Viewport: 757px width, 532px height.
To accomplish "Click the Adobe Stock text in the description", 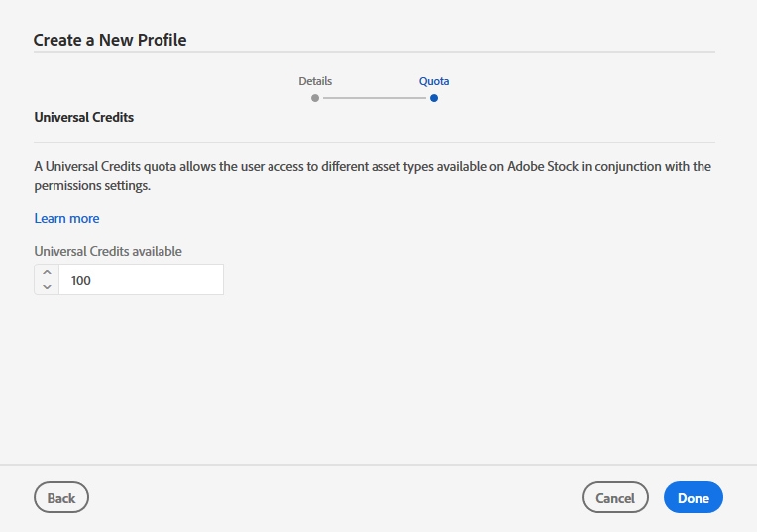I will coord(542,166).
